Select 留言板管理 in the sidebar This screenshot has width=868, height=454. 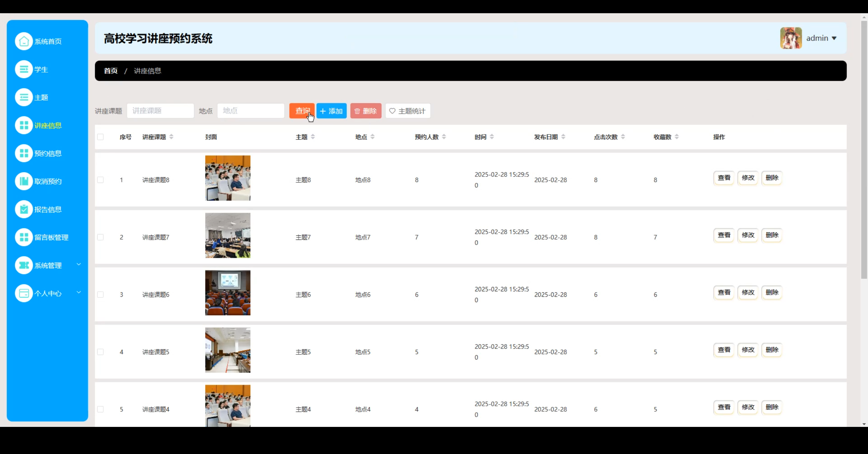coord(52,237)
